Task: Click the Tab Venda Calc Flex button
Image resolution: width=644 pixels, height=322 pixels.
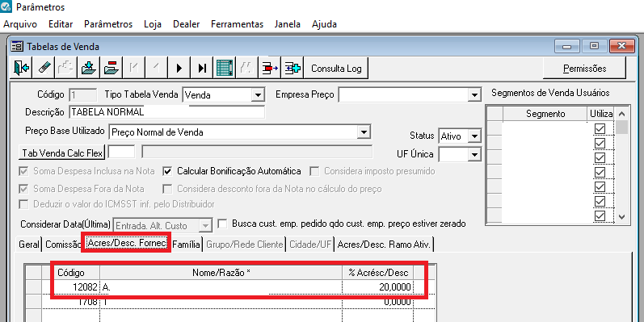Action: (x=62, y=153)
